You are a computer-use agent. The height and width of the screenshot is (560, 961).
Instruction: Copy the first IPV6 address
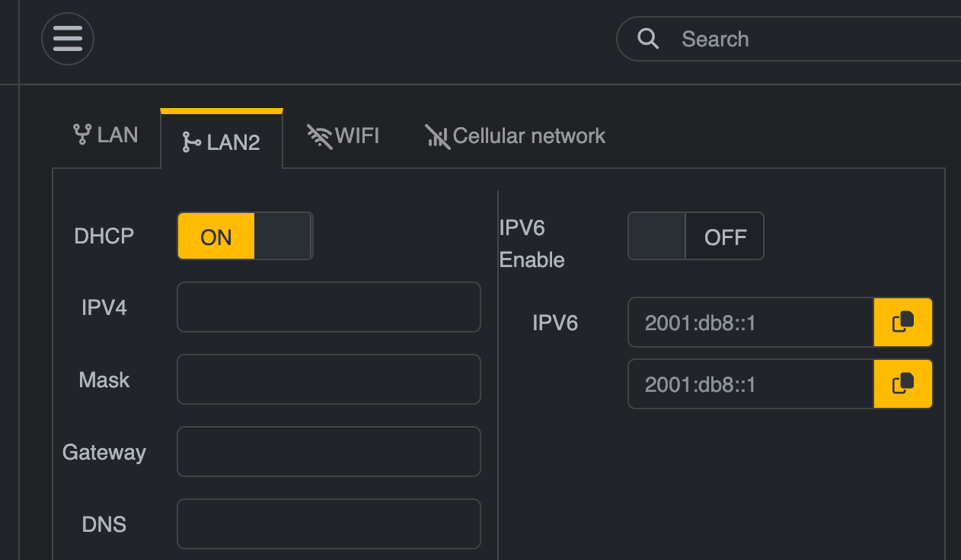[903, 322]
